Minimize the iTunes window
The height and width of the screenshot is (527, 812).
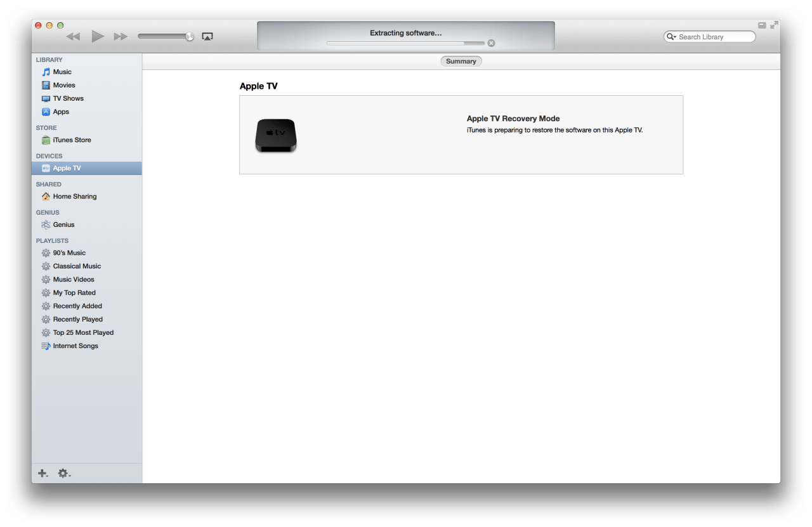(49, 25)
